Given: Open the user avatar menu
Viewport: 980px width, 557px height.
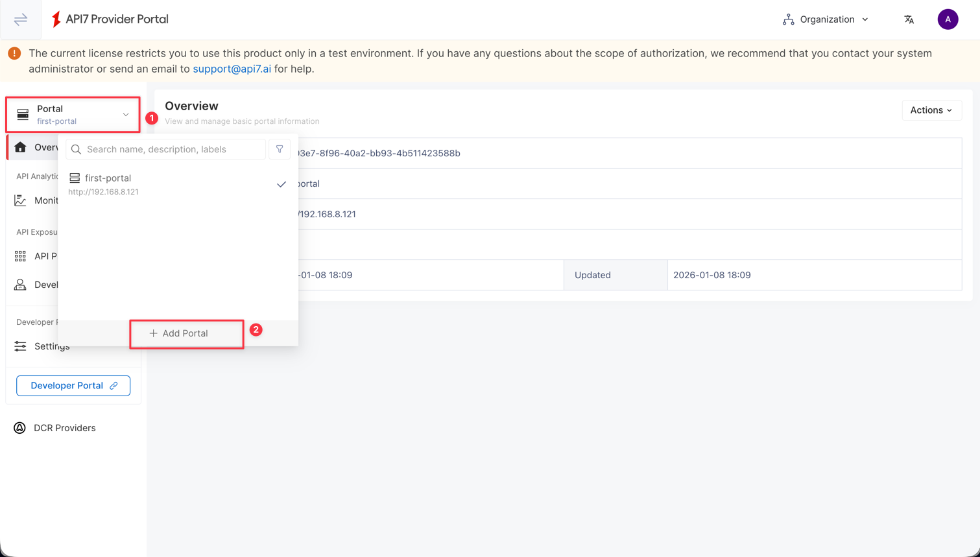Looking at the screenshot, I should click(x=948, y=19).
